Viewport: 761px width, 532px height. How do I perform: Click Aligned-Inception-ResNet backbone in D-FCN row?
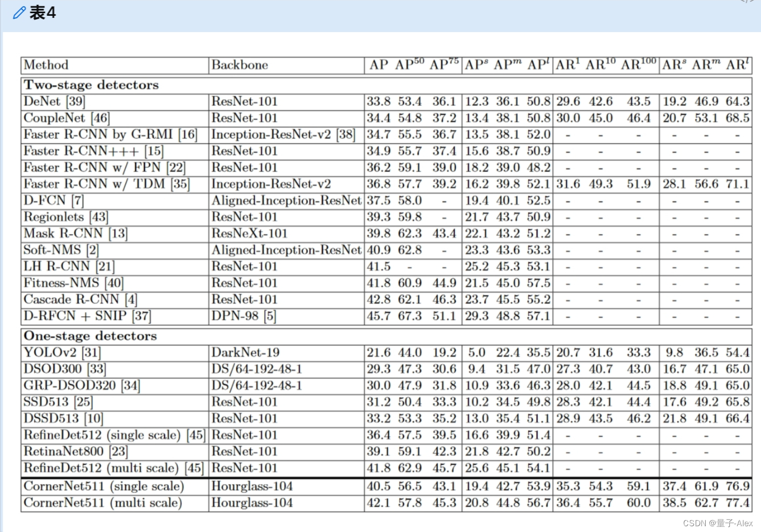[286, 201]
